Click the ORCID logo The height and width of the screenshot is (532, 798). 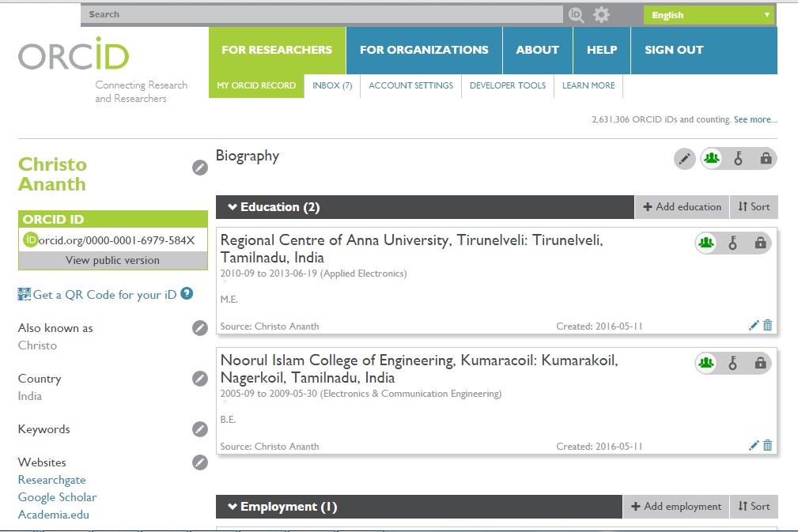click(x=74, y=54)
